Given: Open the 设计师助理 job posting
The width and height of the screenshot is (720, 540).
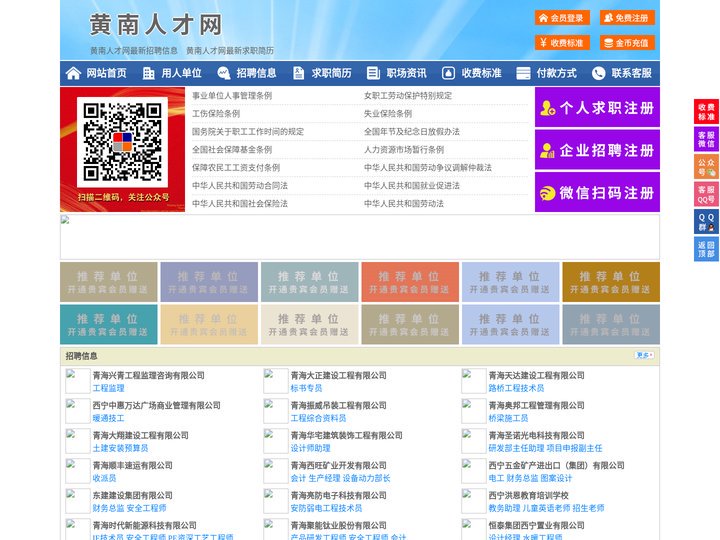Looking at the screenshot, I should point(310,448).
